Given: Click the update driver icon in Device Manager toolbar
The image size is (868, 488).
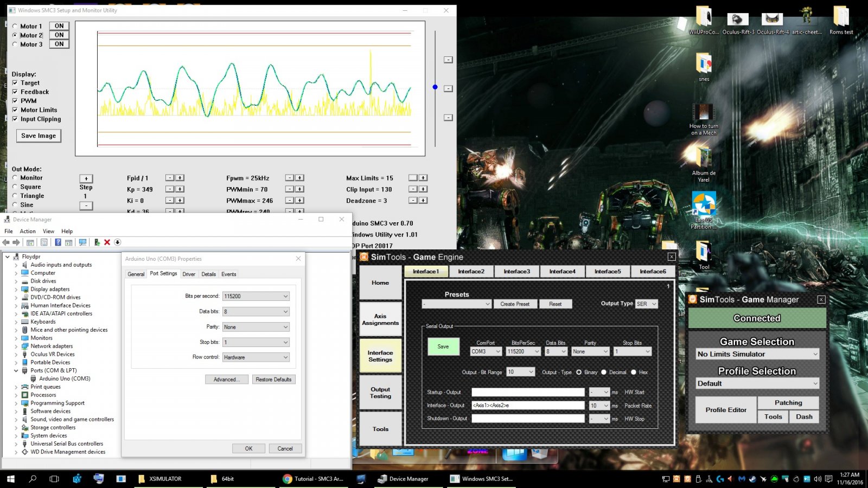Looking at the screenshot, I should tap(97, 242).
